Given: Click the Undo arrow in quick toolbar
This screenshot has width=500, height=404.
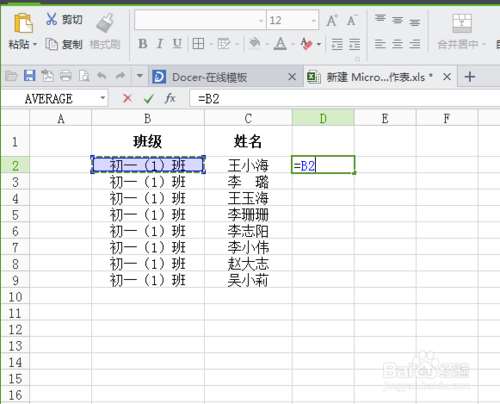Looking at the screenshot, I should click(102, 76).
